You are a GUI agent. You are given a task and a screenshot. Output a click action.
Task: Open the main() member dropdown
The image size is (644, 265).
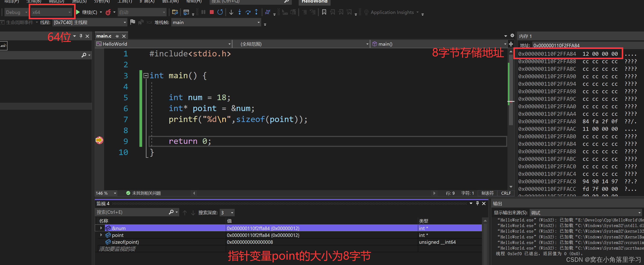click(x=439, y=44)
